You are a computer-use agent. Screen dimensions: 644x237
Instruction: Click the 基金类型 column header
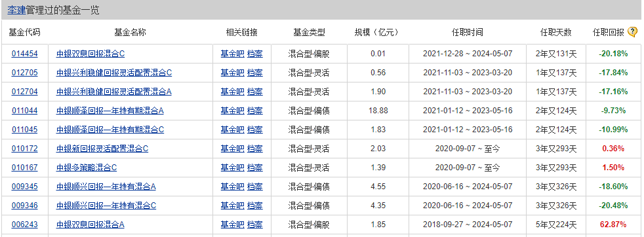pyautogui.click(x=309, y=32)
